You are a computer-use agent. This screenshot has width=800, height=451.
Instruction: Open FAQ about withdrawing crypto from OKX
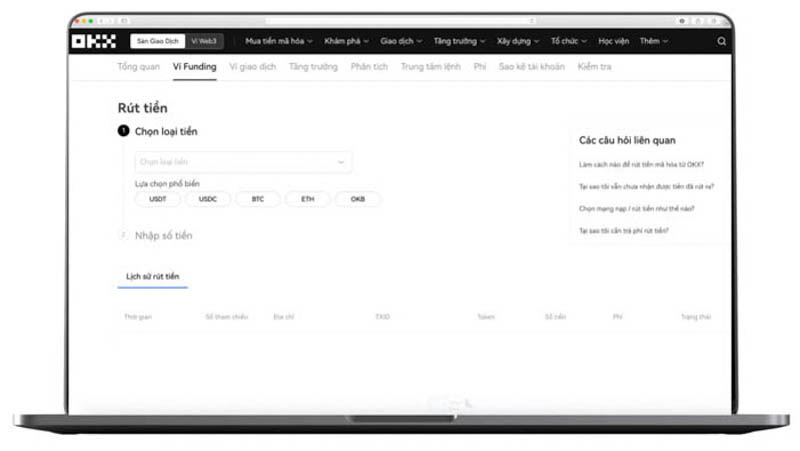[x=641, y=164]
